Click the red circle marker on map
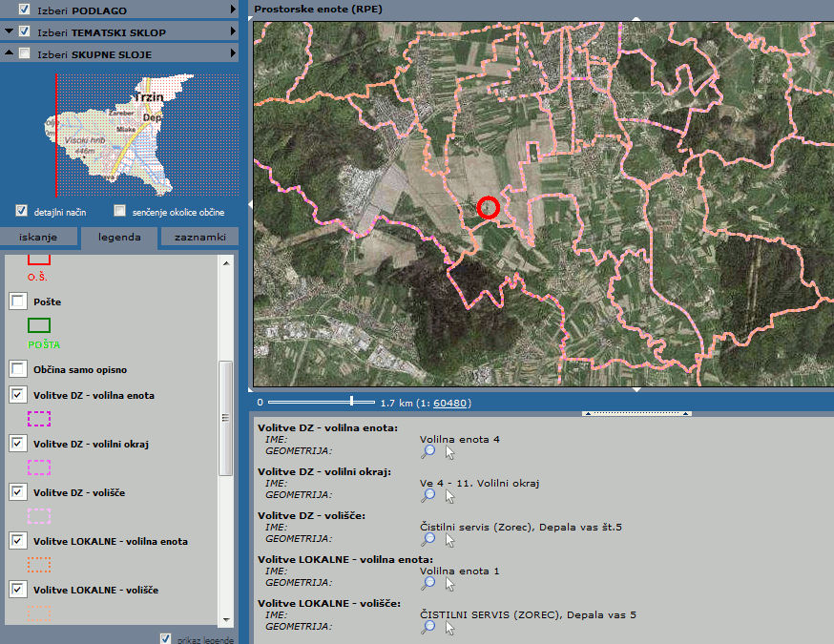834x644 pixels. tap(488, 207)
